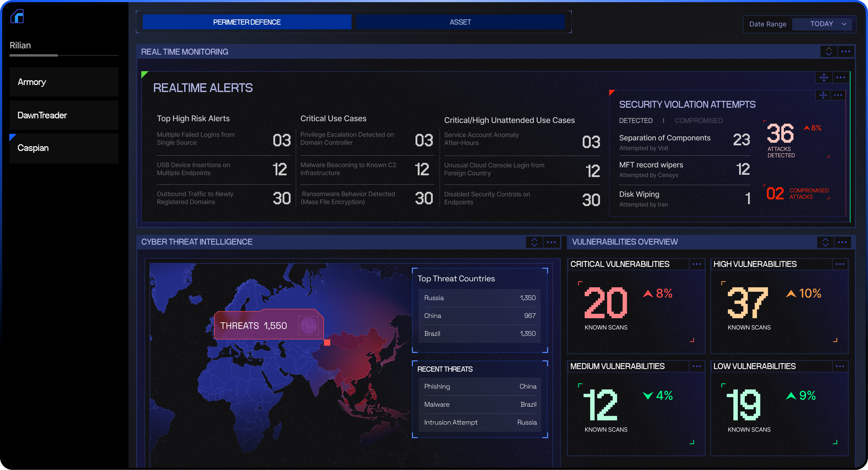Select the Detected view toggle
The width and height of the screenshot is (868, 470).
[x=636, y=120]
